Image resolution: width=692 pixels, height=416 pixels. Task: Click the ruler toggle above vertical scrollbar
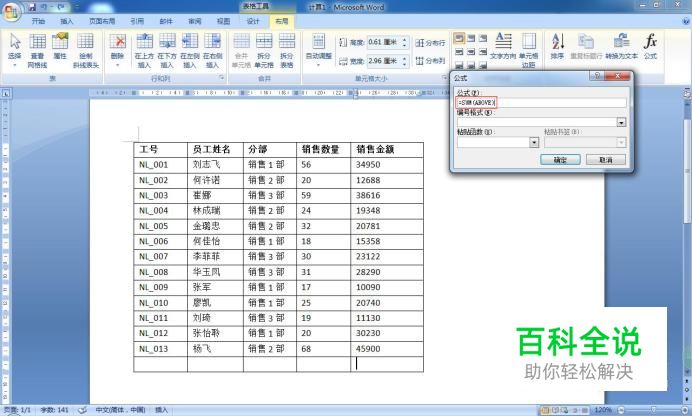(x=687, y=94)
